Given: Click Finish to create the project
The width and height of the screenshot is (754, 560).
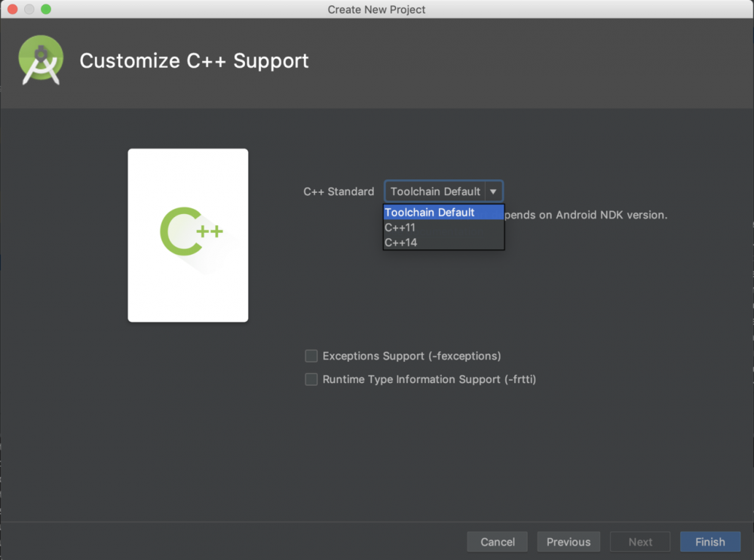Looking at the screenshot, I should (x=710, y=542).
